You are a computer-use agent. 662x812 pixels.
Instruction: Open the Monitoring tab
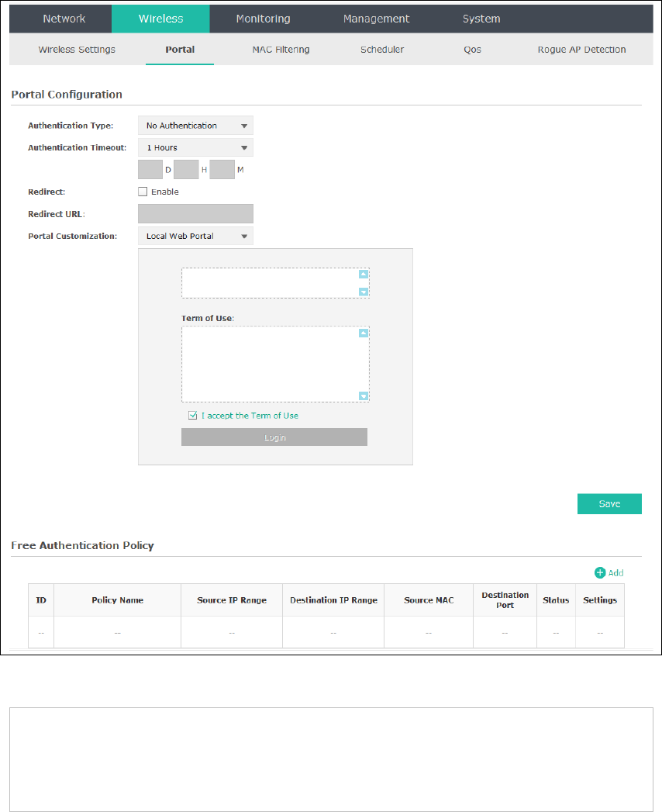click(x=263, y=19)
